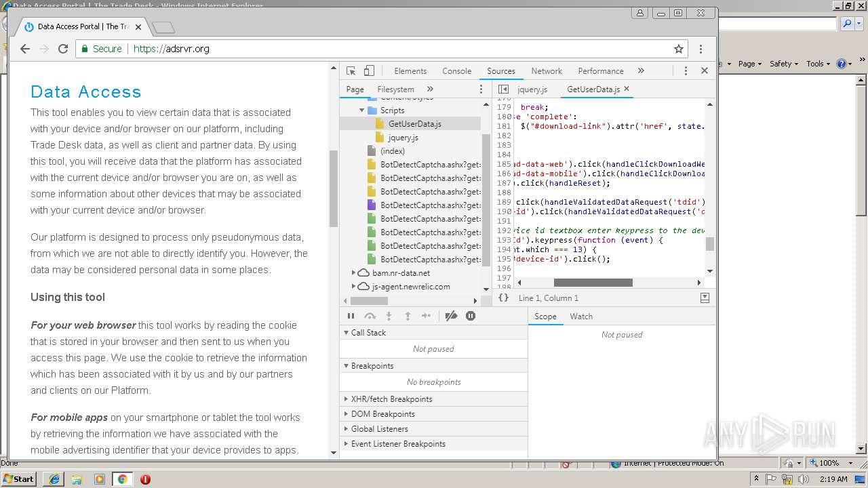Reload the page
Screen dimensions: 868x488
coord(63,49)
